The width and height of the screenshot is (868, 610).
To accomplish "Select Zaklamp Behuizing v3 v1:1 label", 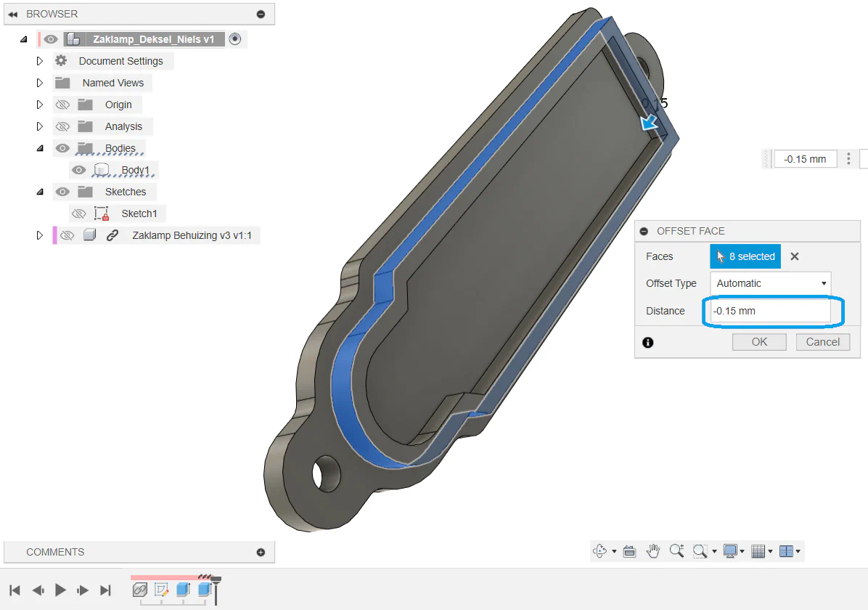I will (x=192, y=235).
